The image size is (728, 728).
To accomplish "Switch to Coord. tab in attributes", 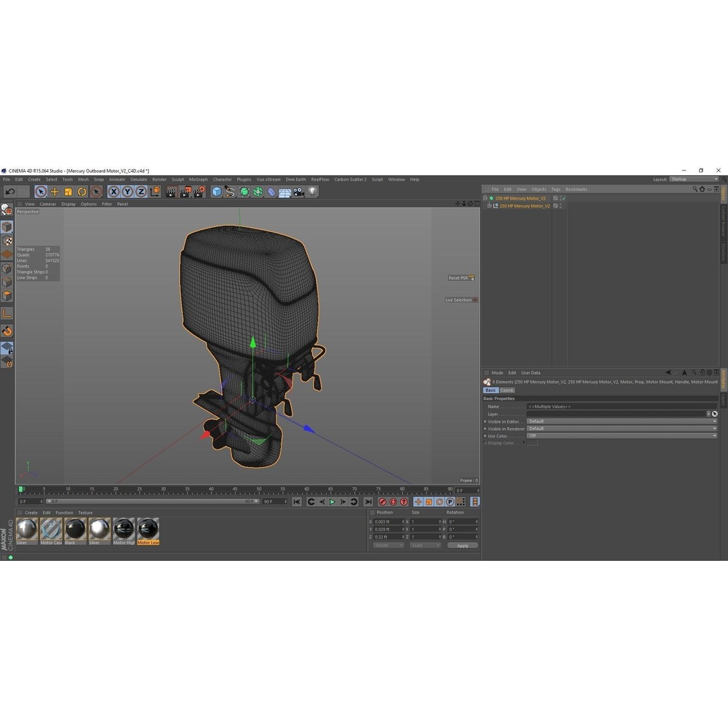I will (x=506, y=390).
